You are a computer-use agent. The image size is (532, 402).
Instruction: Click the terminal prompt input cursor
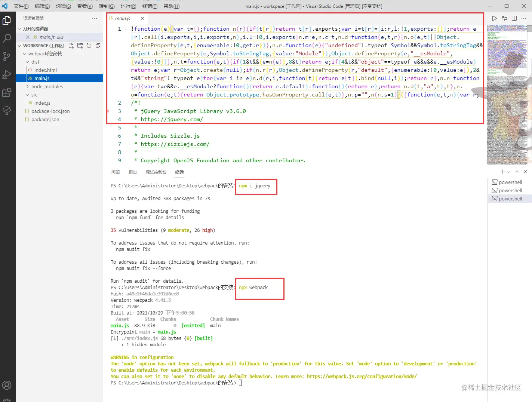240,383
